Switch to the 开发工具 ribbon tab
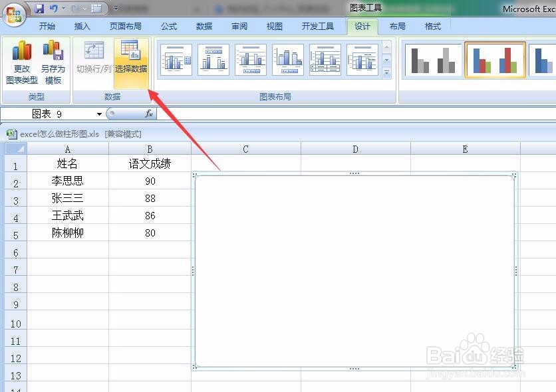 click(x=317, y=27)
